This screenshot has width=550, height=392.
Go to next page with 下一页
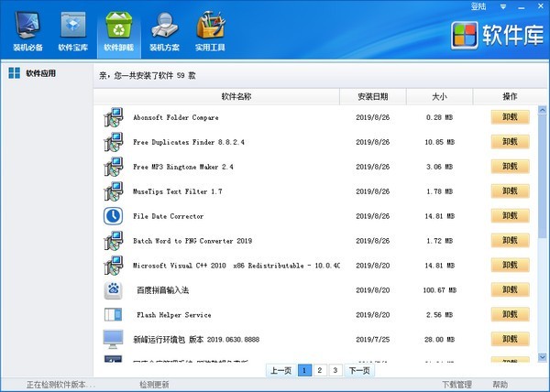pos(359,370)
